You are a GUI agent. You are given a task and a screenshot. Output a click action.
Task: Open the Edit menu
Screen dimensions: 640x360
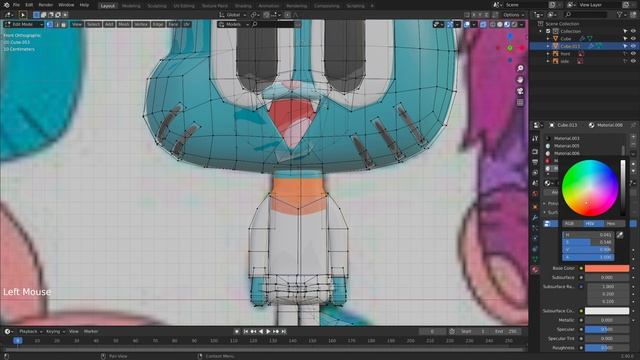(29, 5)
